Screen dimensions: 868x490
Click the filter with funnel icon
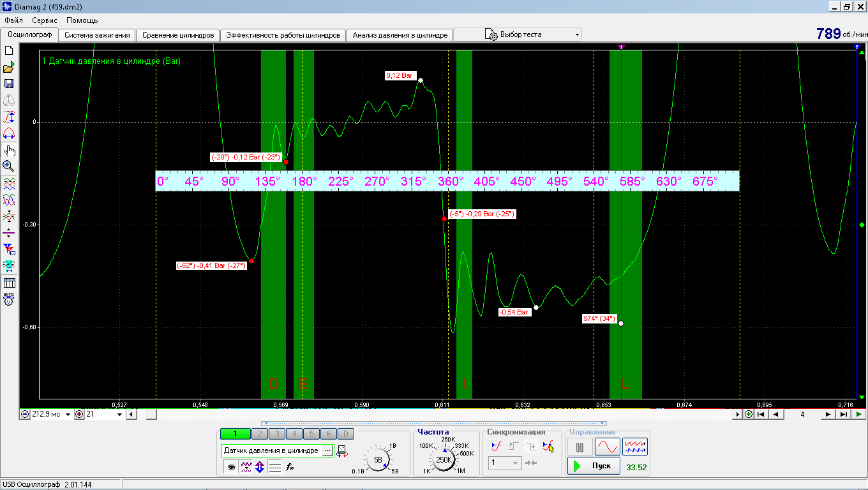9,249
